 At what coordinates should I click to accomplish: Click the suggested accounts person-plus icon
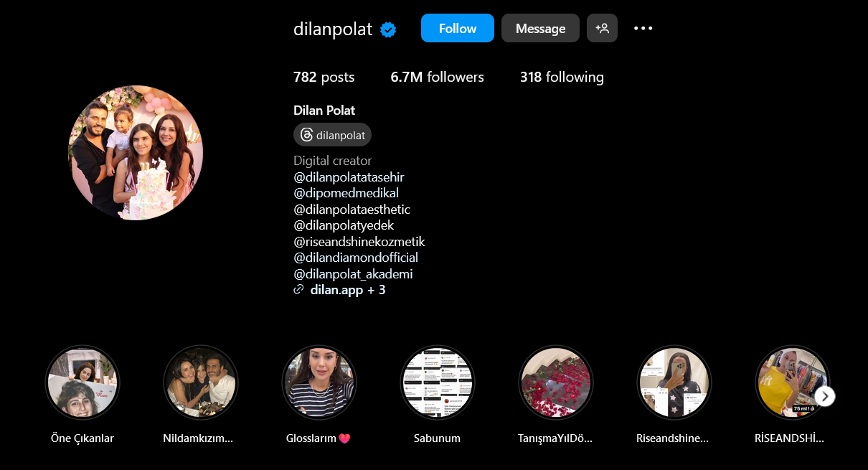coord(602,28)
